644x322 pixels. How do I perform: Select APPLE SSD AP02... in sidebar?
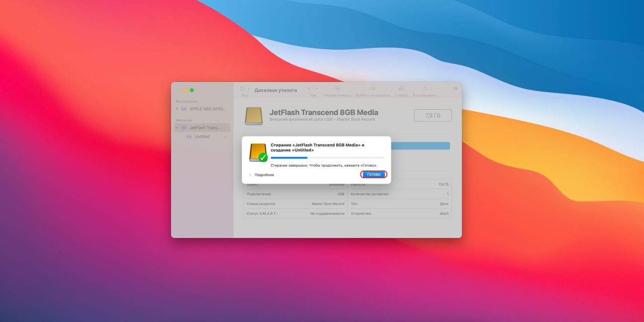[x=207, y=109]
